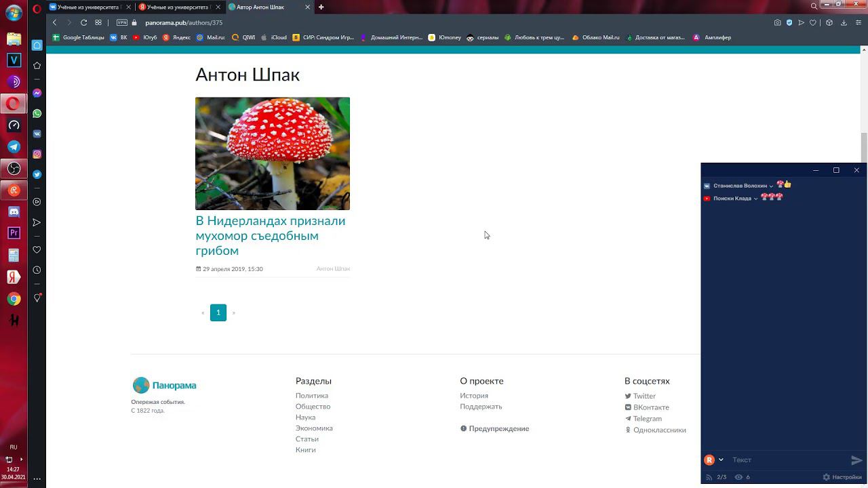This screenshot has height=488, width=868.
Task: Toggle the ad blocker shield icon
Action: pos(789,22)
